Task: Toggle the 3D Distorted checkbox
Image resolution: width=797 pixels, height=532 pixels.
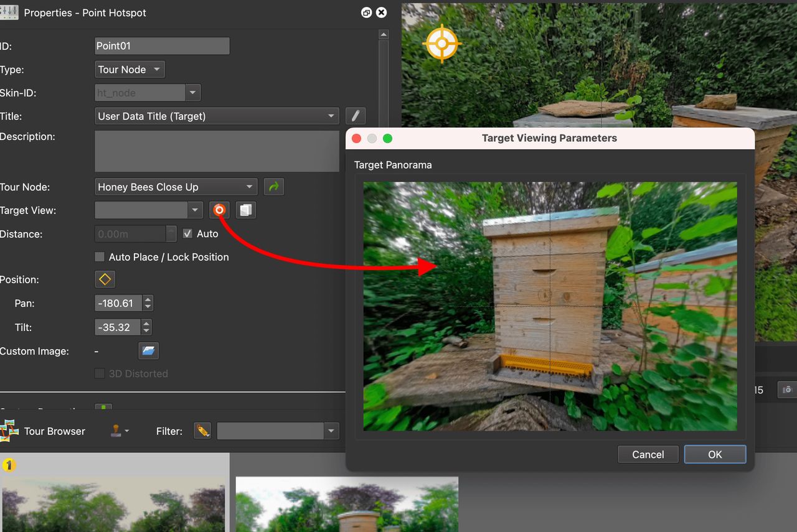Action: point(100,373)
